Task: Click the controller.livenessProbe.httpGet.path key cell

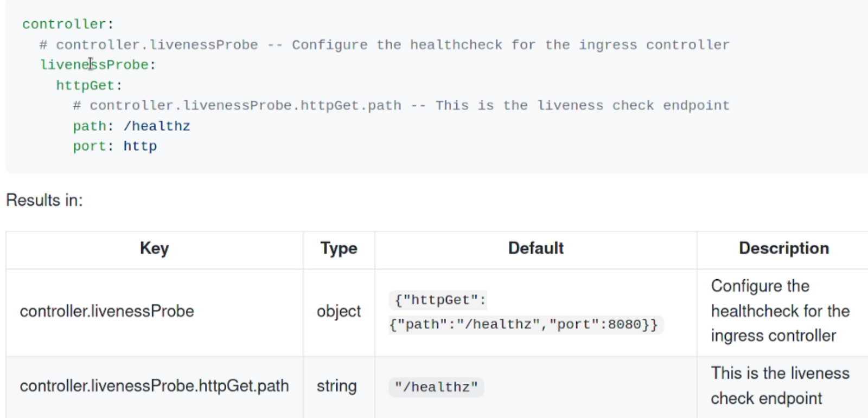Action: click(154, 386)
